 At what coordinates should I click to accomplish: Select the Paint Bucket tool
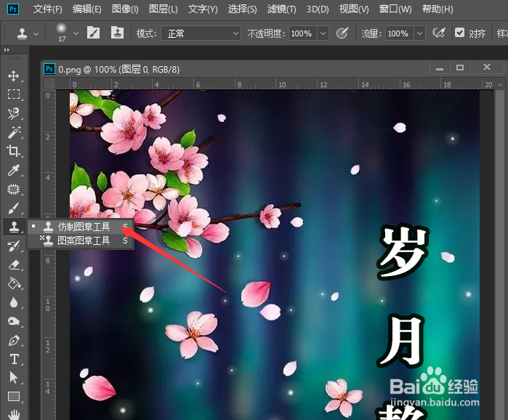click(13, 283)
